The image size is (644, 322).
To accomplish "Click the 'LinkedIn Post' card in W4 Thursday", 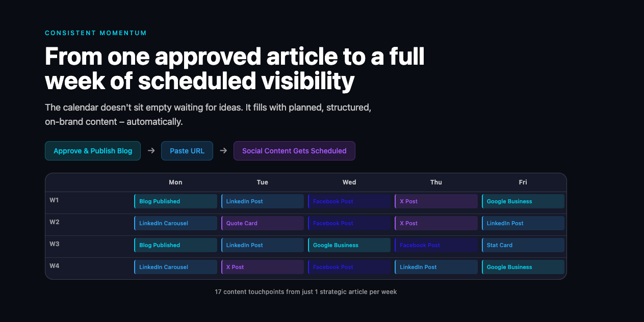I will pyautogui.click(x=435, y=266).
